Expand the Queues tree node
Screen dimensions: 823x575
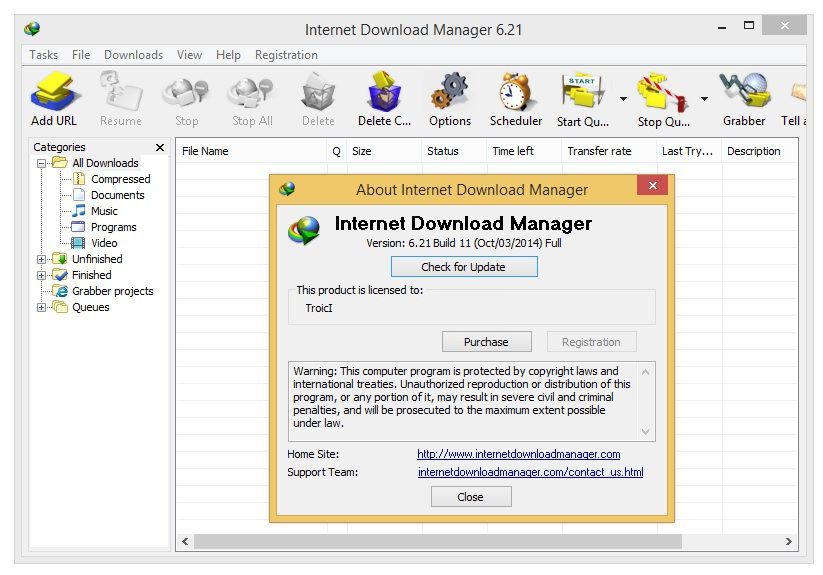tap(41, 307)
